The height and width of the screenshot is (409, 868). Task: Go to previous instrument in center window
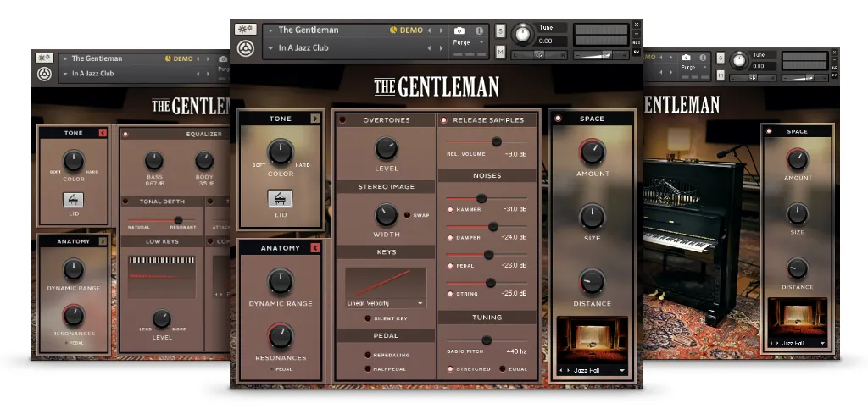click(x=430, y=30)
